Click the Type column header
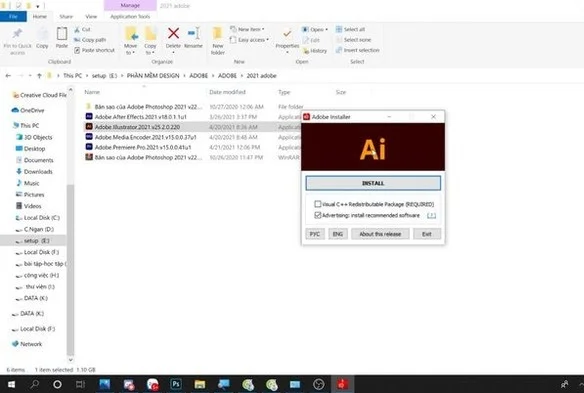584x393 pixels. click(284, 92)
